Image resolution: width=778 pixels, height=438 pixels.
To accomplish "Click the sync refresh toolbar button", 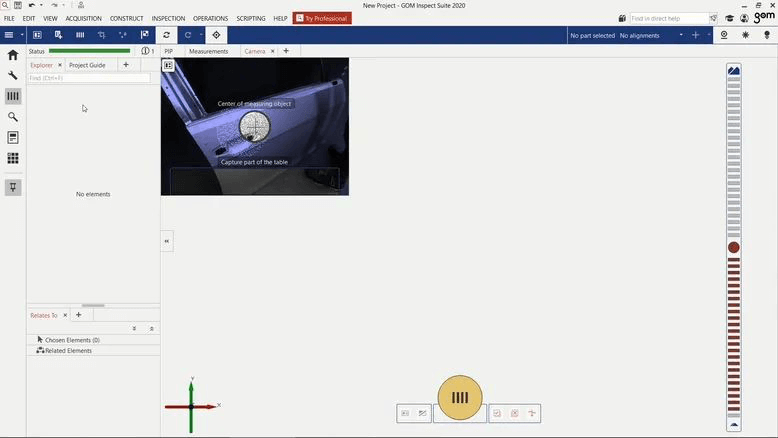I will (x=166, y=35).
